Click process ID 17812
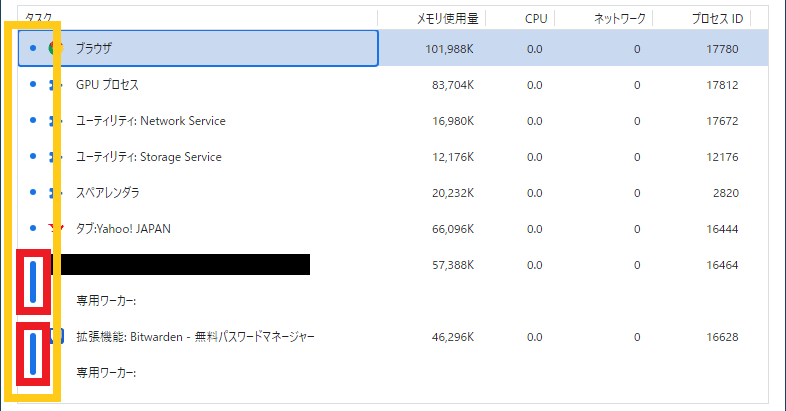This screenshot has width=786, height=411. [x=722, y=85]
